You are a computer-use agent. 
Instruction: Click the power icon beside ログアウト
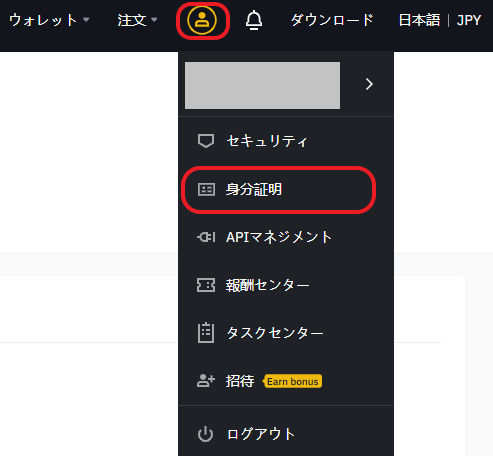[x=205, y=434]
